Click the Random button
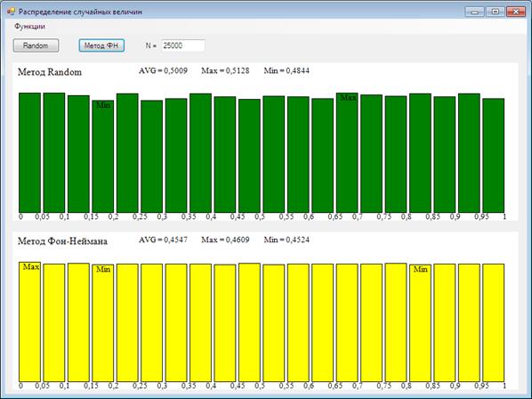 pos(36,45)
